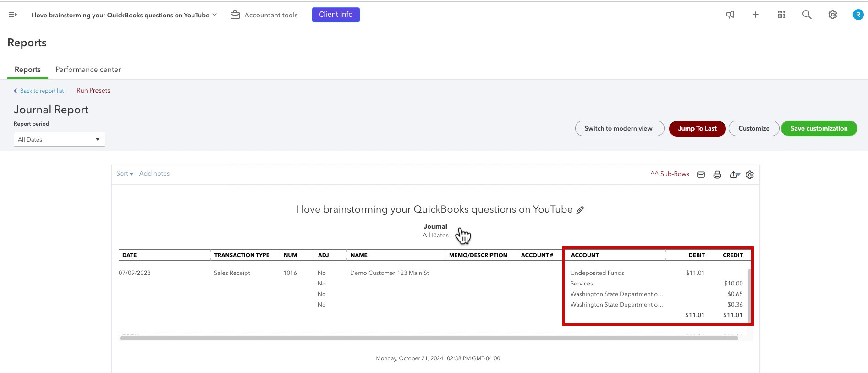Click the $0.36 credit amount
The width and height of the screenshot is (868, 373).
pyautogui.click(x=735, y=305)
